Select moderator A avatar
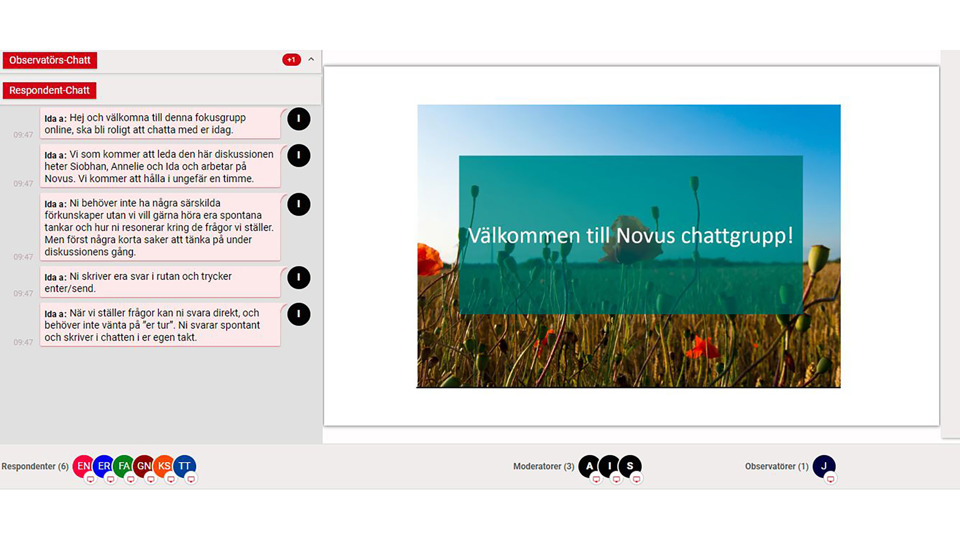The width and height of the screenshot is (960, 540). [589, 466]
